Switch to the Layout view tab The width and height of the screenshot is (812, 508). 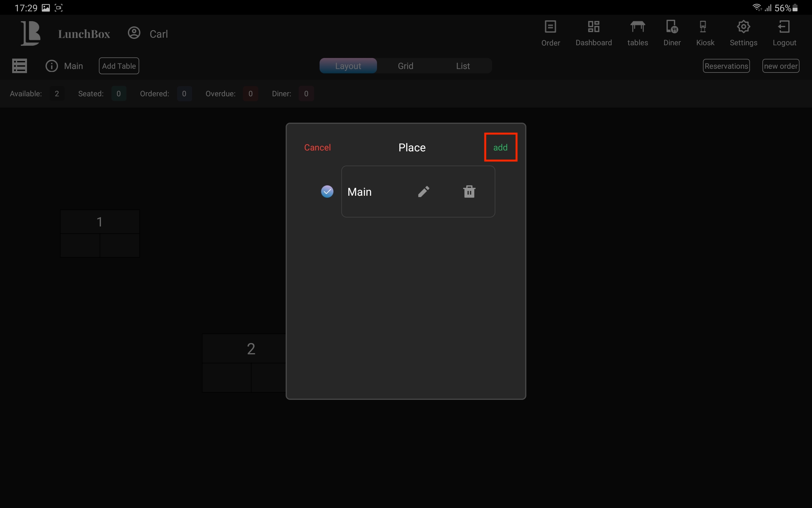[348, 66]
